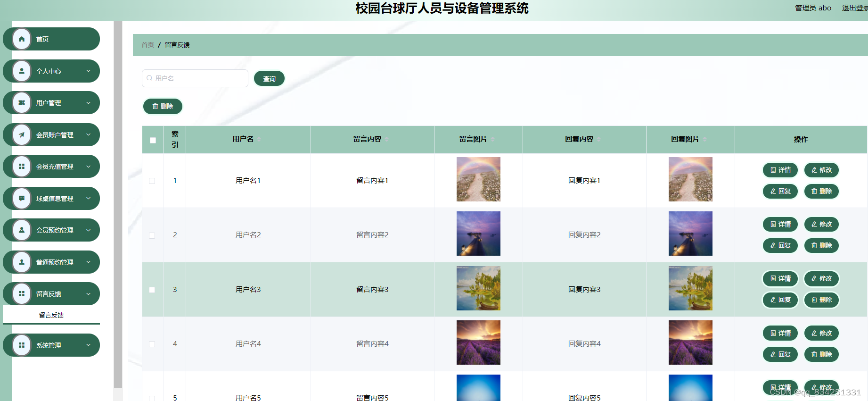Expand the 个人中心 menu chevron

[88, 71]
